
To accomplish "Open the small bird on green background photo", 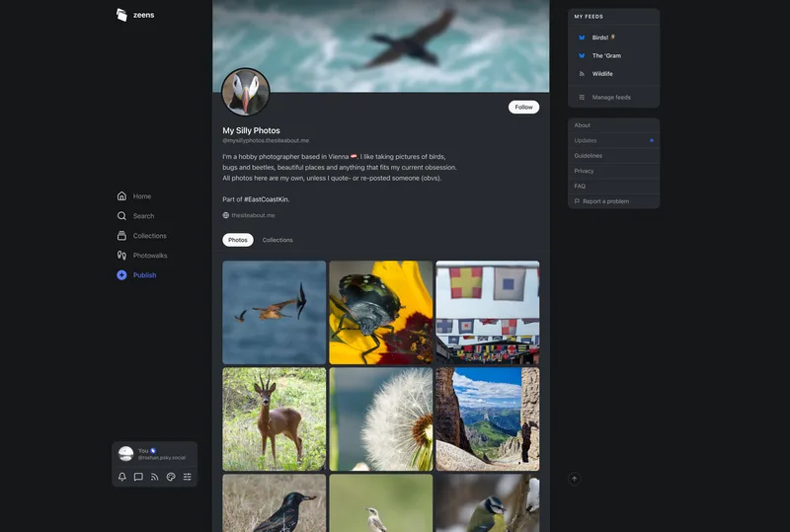I will [x=381, y=502].
